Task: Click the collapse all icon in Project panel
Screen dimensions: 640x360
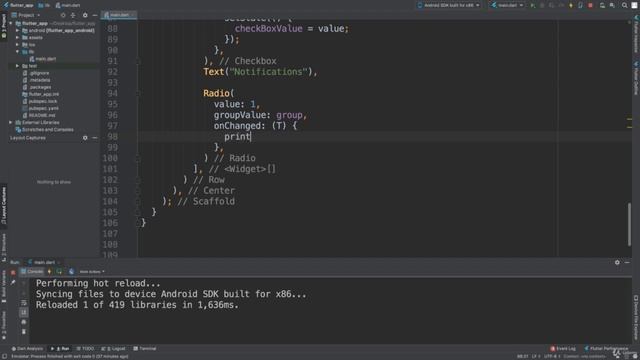Action: [73, 15]
